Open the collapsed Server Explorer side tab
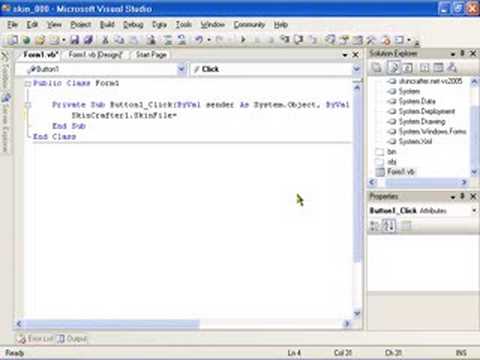This screenshot has height=360, width=480. tap(6, 124)
